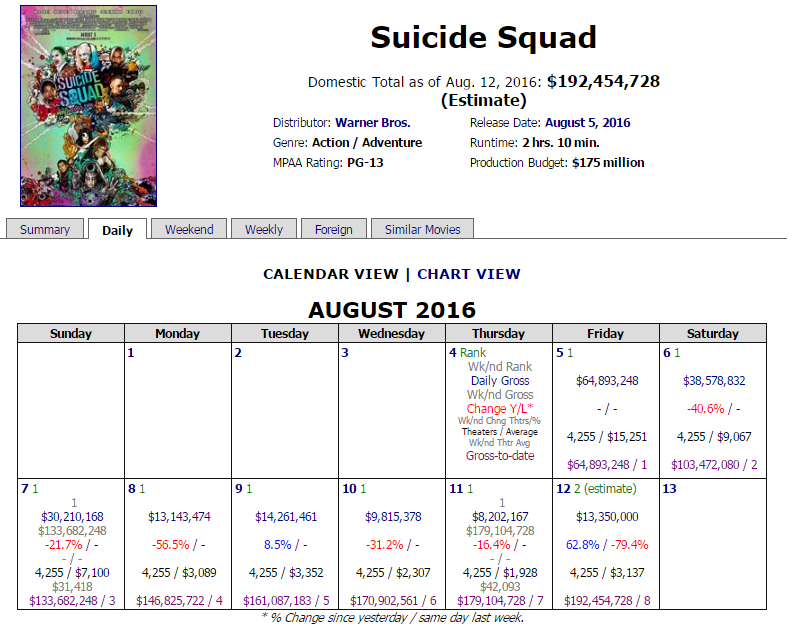Open the August 6 date in calendar
The height and width of the screenshot is (626, 804).
[667, 353]
